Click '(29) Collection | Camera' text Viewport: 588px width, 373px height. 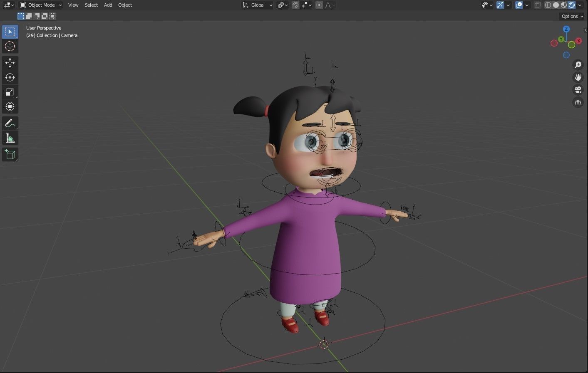point(52,35)
